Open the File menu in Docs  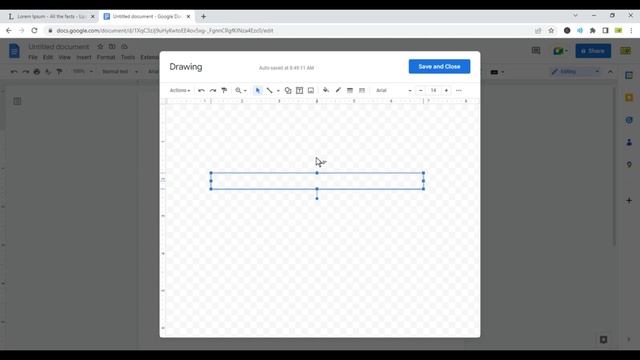(x=33, y=57)
